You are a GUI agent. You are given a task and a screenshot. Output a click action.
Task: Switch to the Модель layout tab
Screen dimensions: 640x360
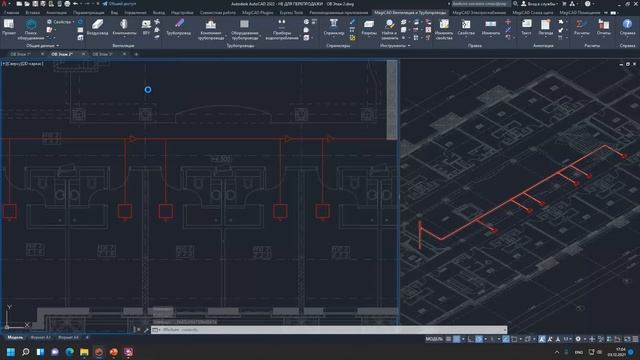point(16,338)
